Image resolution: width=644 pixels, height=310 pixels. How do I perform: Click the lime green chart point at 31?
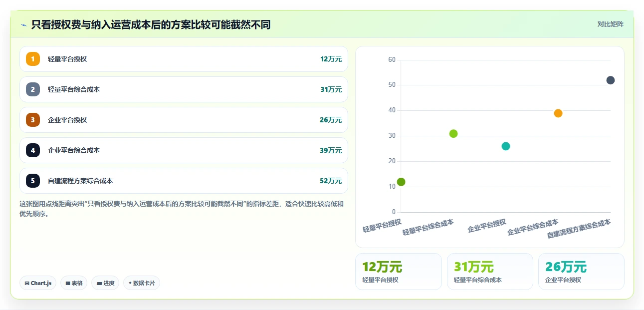pyautogui.click(x=453, y=133)
